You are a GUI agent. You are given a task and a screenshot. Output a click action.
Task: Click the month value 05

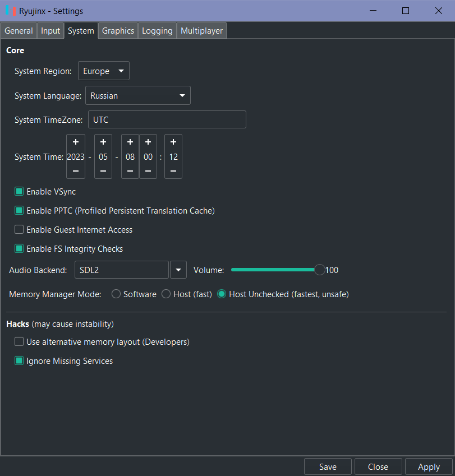tap(103, 156)
